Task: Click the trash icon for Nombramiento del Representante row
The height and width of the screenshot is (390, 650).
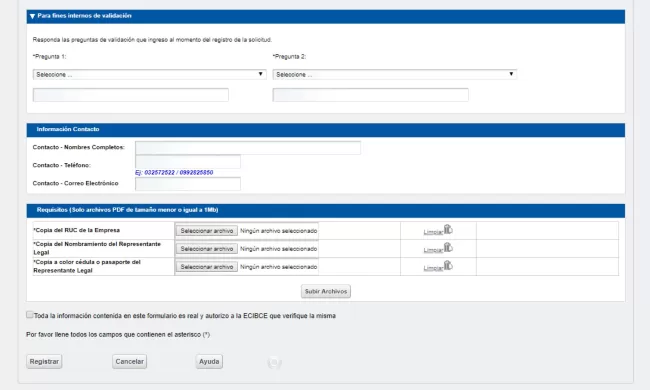Action: (448, 247)
